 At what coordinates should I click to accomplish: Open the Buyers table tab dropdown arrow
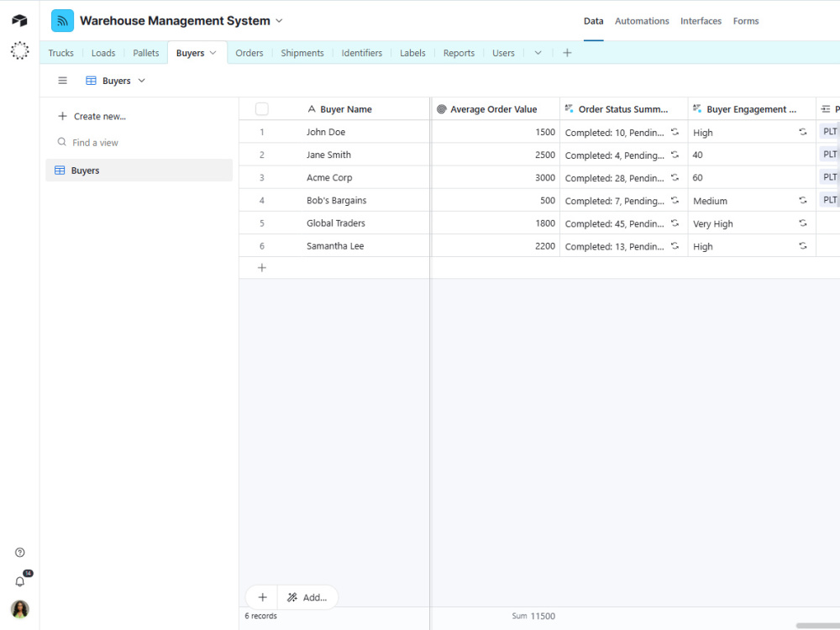coord(213,52)
